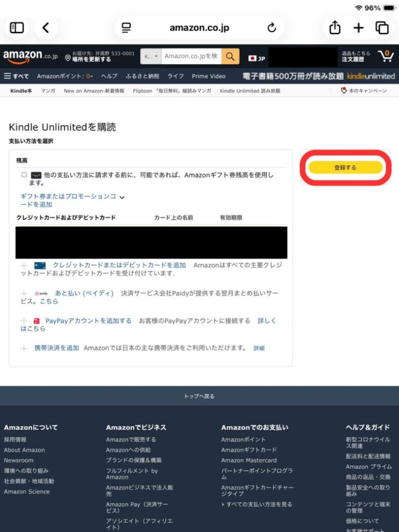The height and width of the screenshot is (532, 399).
Task: Reload the page with refresh icon
Action: tap(271, 28)
